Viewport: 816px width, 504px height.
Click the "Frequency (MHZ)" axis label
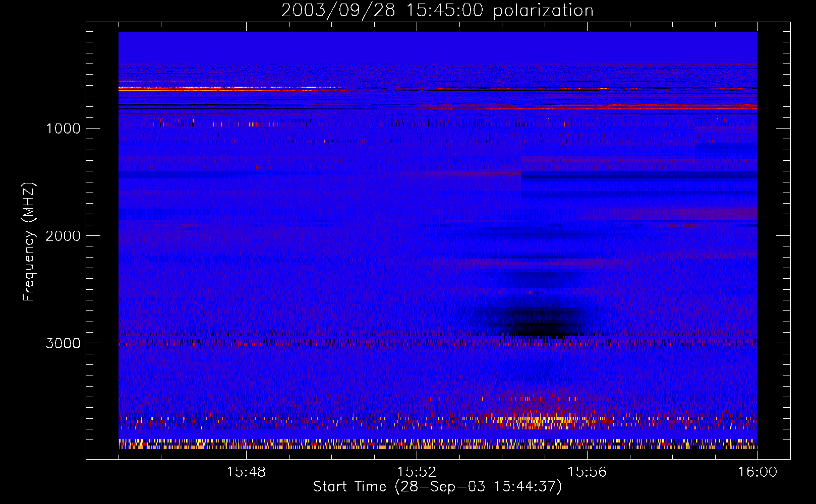(29, 242)
